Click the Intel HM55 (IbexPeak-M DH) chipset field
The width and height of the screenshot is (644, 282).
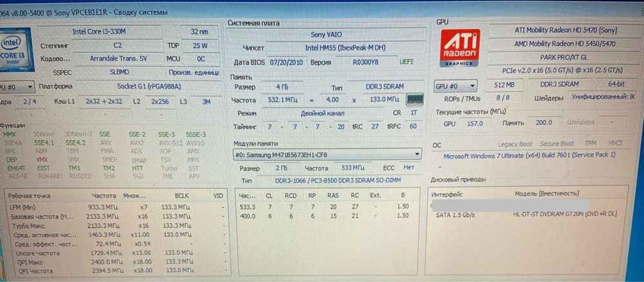point(345,48)
